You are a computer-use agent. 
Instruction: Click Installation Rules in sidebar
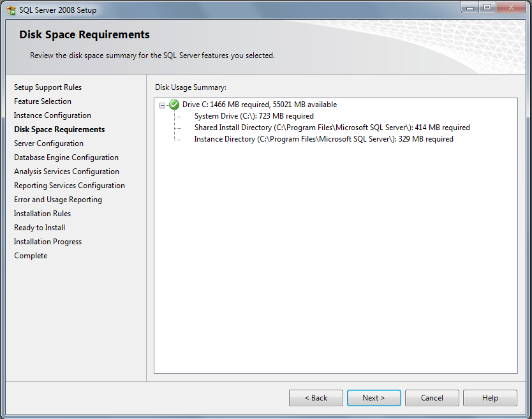coord(42,214)
